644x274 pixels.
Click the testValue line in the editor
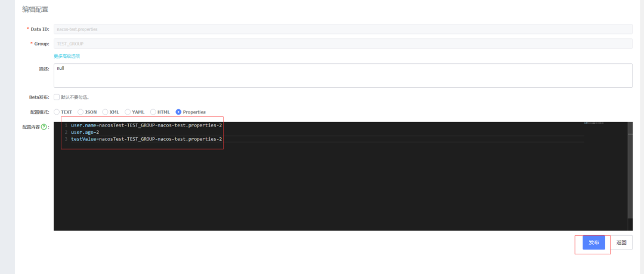click(x=146, y=139)
